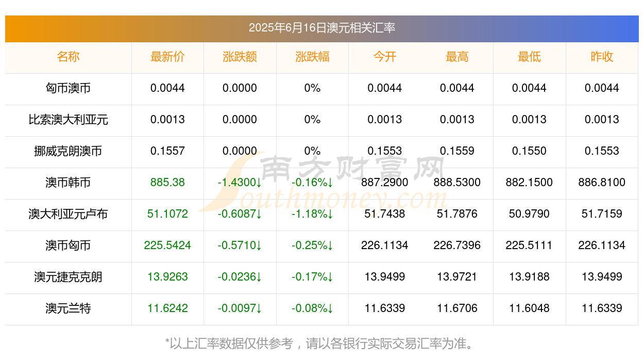Click low value 0.1550
Screen dimensions: 644x360
[529, 151]
